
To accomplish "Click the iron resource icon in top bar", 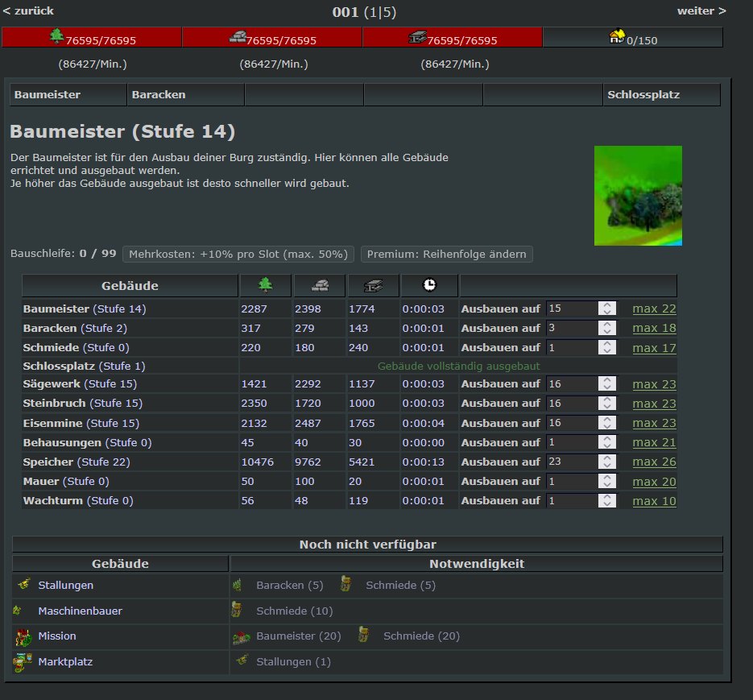I will coord(418,36).
